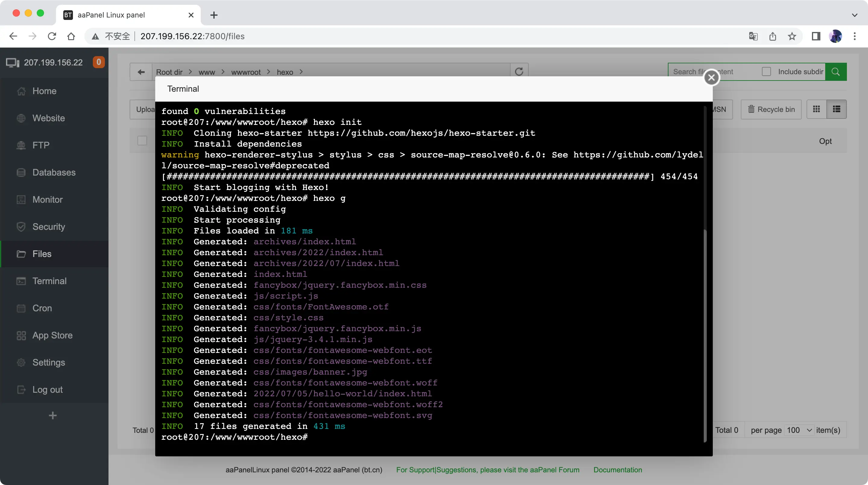Click the Databases cylinder icon

(x=21, y=172)
